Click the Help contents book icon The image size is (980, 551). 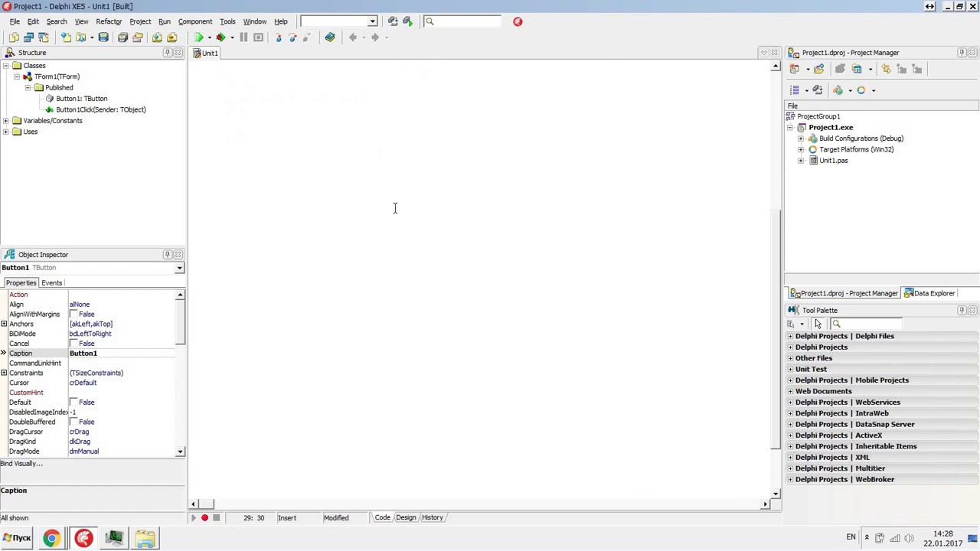(x=330, y=37)
